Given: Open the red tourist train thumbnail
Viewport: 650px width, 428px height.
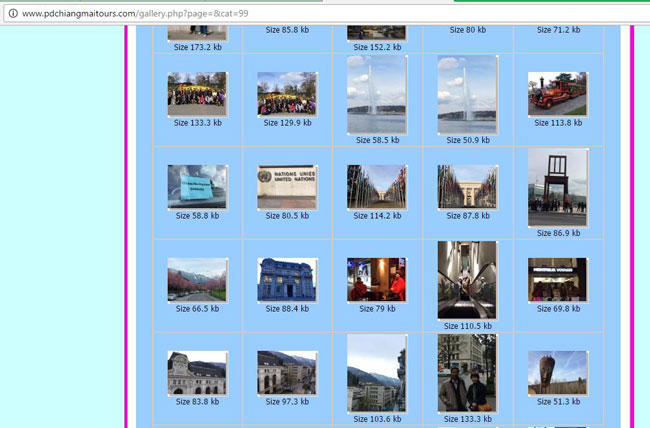Looking at the screenshot, I should click(x=557, y=94).
